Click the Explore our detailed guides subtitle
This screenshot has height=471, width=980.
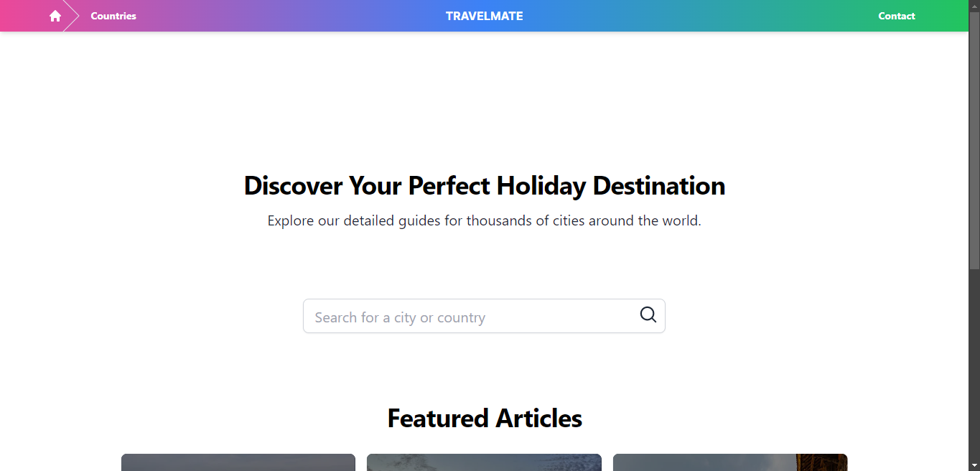[x=485, y=221]
